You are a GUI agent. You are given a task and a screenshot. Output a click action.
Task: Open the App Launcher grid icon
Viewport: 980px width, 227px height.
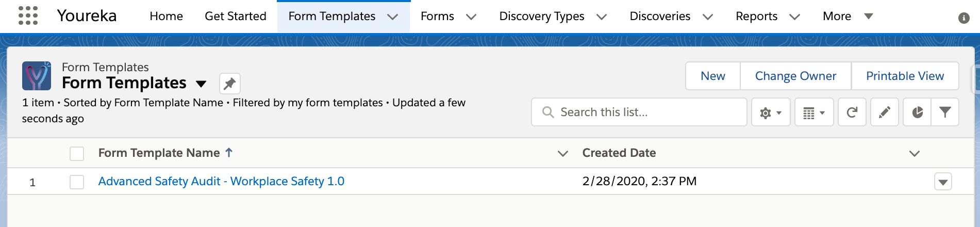click(28, 15)
